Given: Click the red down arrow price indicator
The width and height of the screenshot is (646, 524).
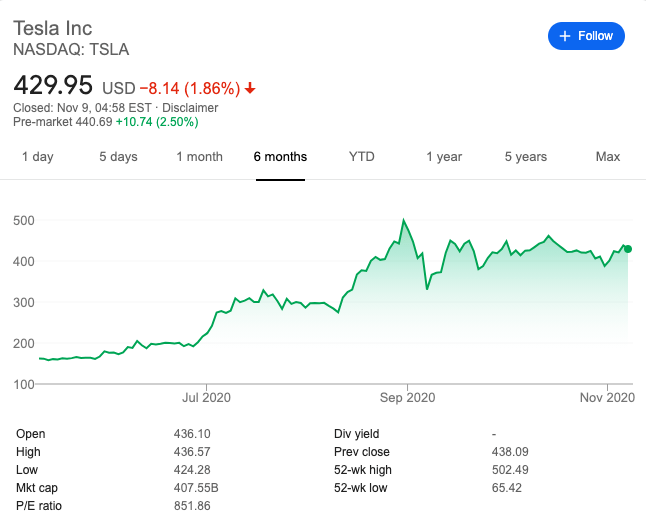Looking at the screenshot, I should pyautogui.click(x=250, y=88).
